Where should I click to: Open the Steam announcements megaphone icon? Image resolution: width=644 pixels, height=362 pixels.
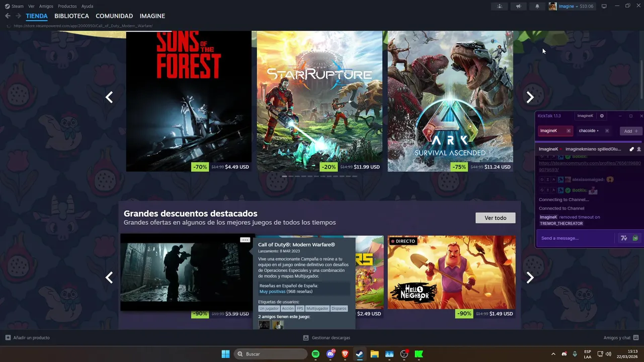pos(518,6)
